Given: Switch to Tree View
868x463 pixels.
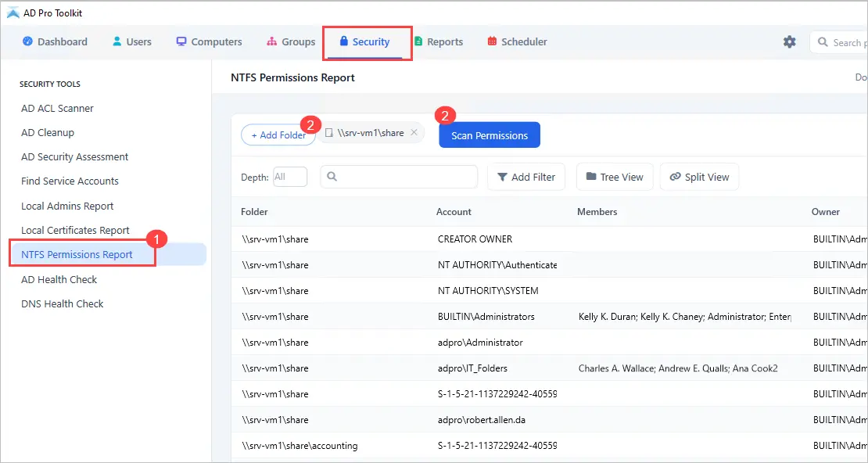Looking at the screenshot, I should [615, 178].
